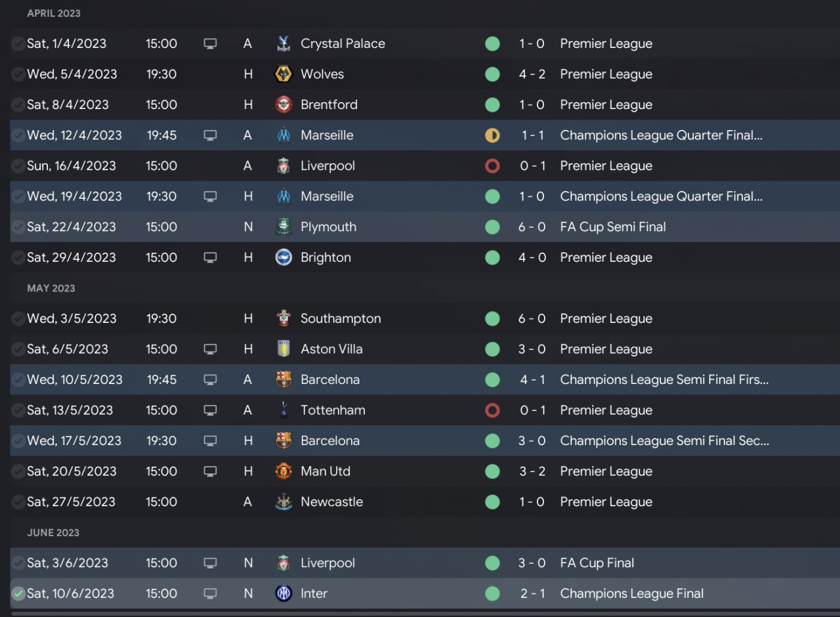Toggle checkmark beside Sat, 27/5/2023 fixture
Screen dimensions: 840x617
(x=18, y=502)
